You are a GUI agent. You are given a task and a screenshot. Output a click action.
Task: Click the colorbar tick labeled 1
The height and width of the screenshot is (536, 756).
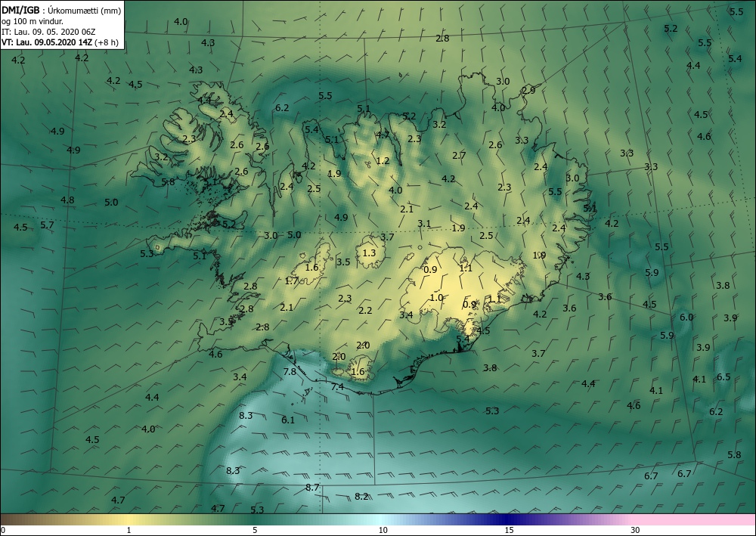pos(129,531)
